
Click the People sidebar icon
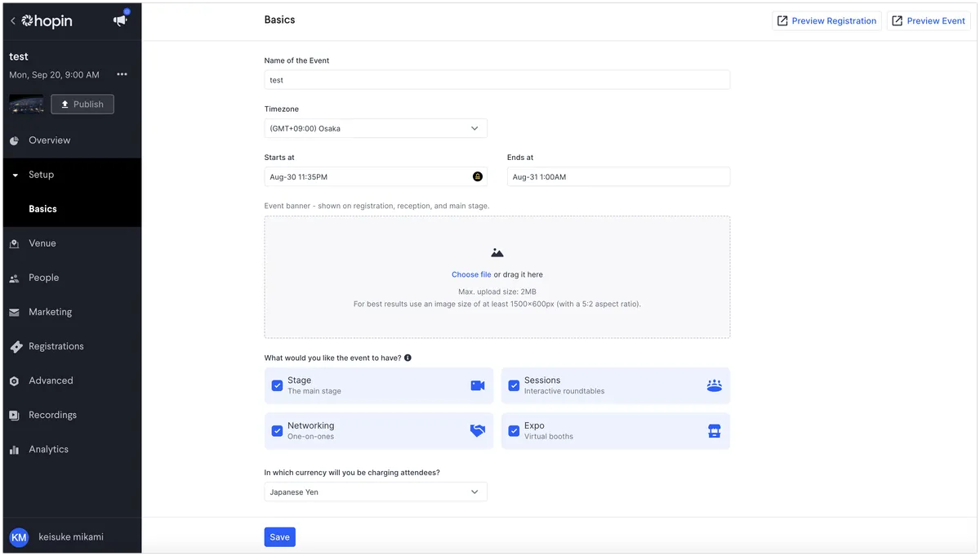tap(14, 278)
